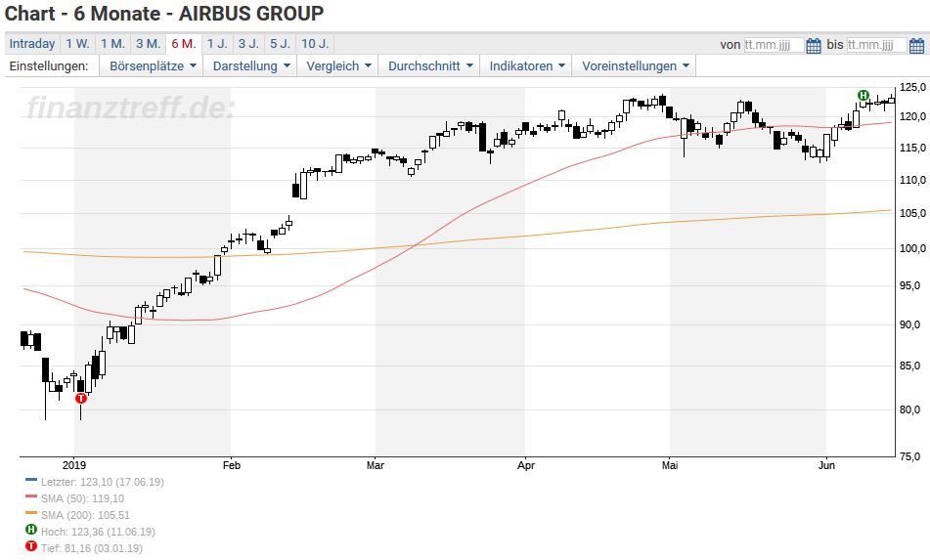Screen dimensions: 930x560
Task: Open the Durchschnitt dropdown
Action: click(x=430, y=65)
